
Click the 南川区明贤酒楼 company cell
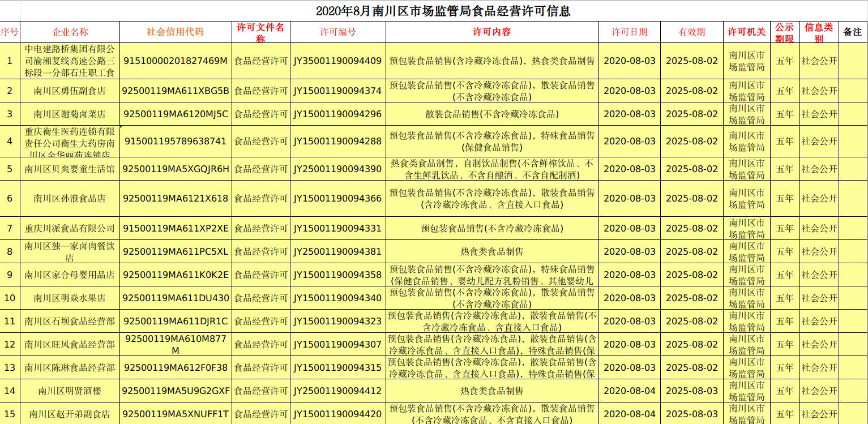pyautogui.click(x=70, y=391)
